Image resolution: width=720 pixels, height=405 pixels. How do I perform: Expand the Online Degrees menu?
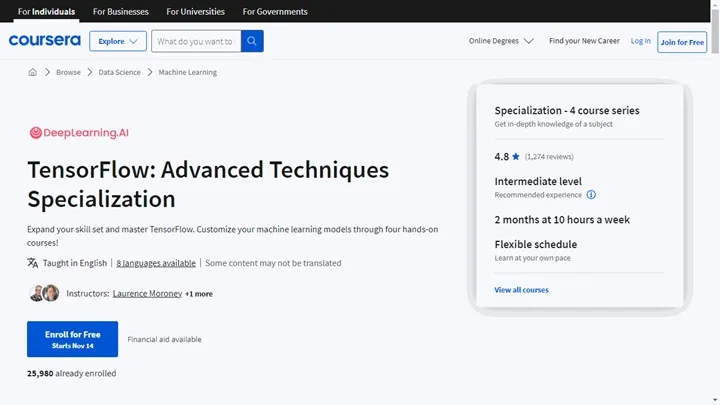[x=501, y=41]
